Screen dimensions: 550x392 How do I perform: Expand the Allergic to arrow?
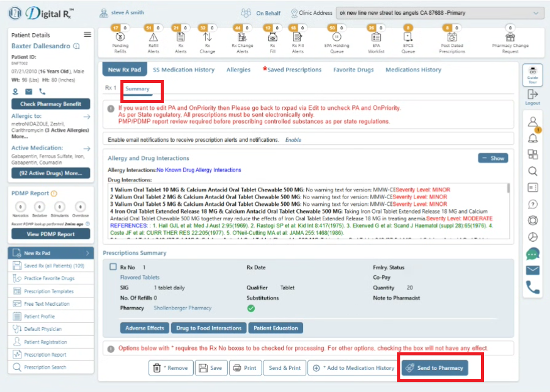pos(87,117)
